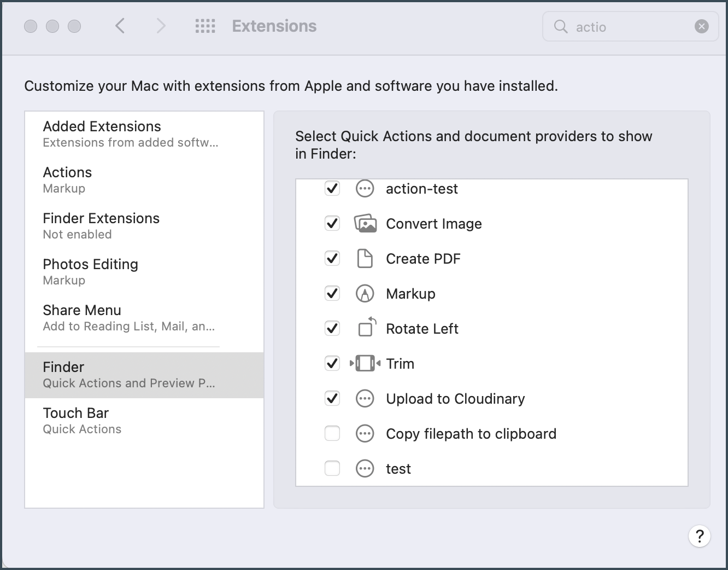Click the Convert Image label
The height and width of the screenshot is (570, 728).
[434, 224]
